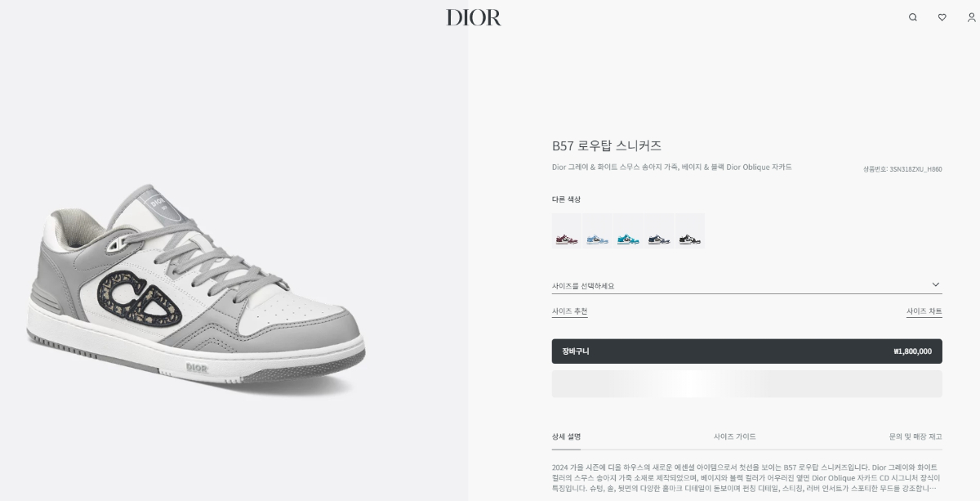The image size is (980, 501).
Task: Click the loading button below 장바구니
Action: (x=746, y=384)
